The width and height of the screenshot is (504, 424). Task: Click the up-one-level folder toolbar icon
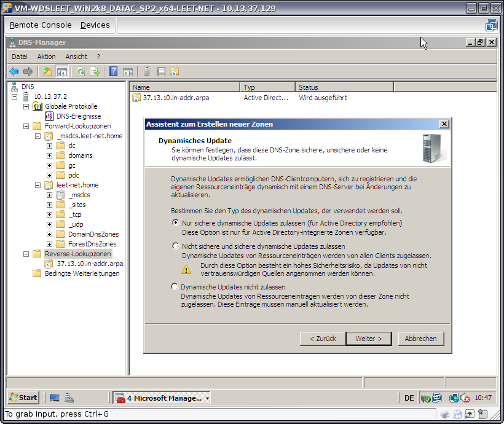[47, 72]
